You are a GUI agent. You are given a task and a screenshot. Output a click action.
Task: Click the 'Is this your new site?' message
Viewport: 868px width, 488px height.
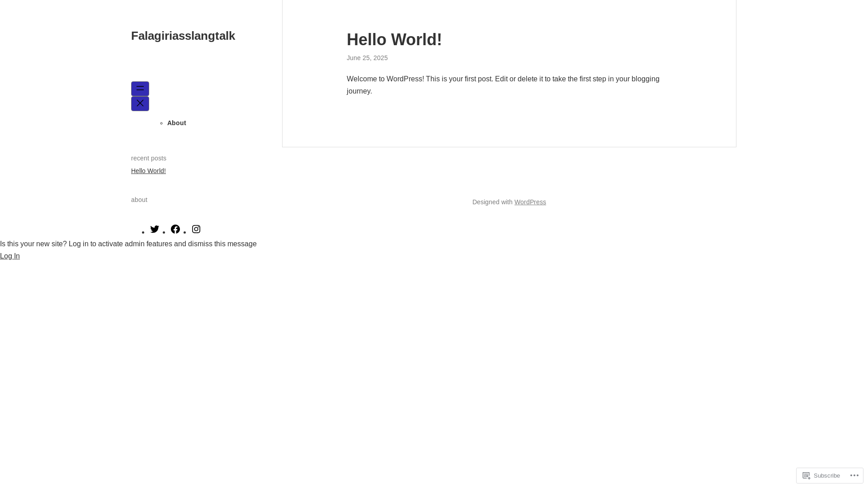pyautogui.click(x=128, y=244)
